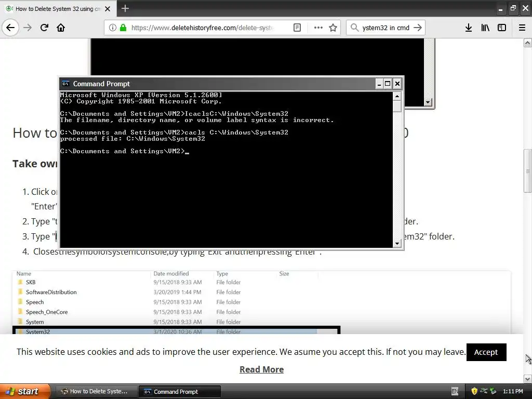Click scroll down arrow of embedded page image

[428, 102]
